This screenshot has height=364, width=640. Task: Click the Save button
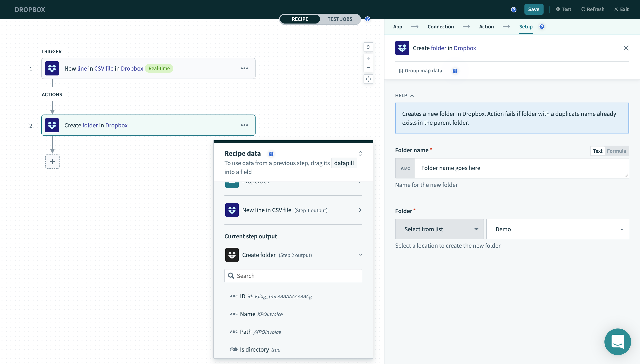pos(533,9)
